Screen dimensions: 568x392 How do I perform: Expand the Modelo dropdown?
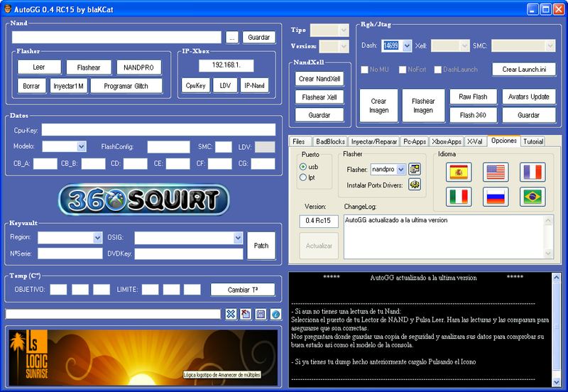(x=81, y=146)
